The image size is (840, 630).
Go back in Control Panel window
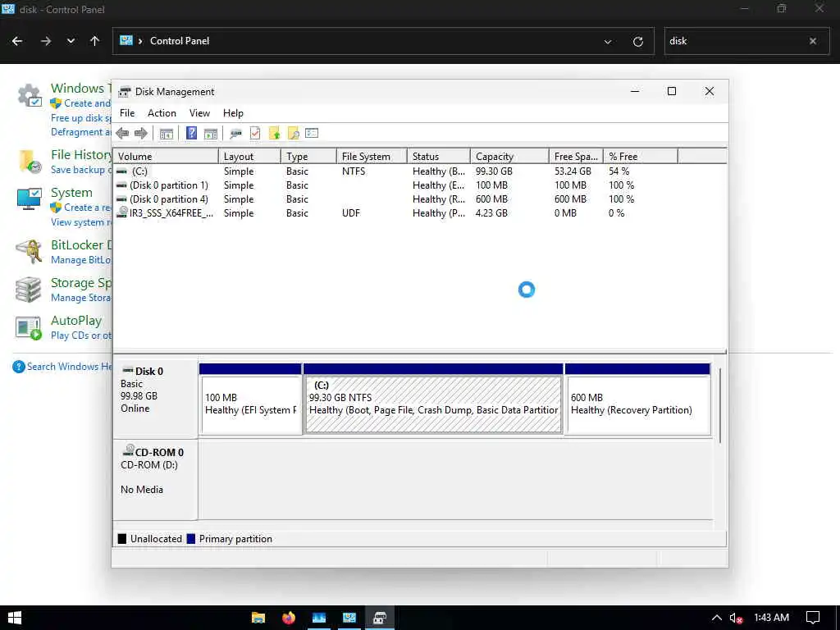click(x=17, y=41)
